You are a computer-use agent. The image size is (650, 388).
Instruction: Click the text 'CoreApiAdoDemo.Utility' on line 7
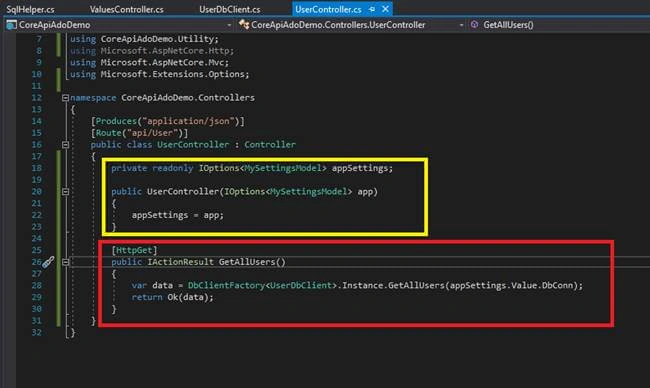pos(157,39)
